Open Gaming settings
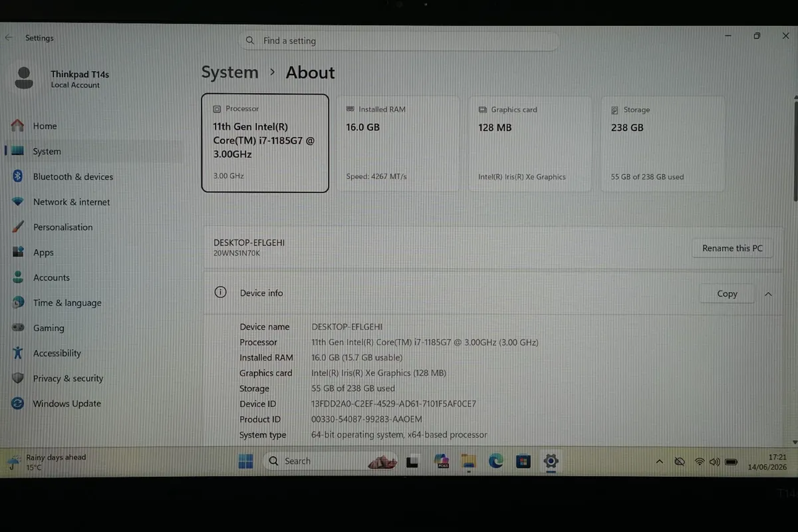Screen dimensions: 798x532 (93, 328)
